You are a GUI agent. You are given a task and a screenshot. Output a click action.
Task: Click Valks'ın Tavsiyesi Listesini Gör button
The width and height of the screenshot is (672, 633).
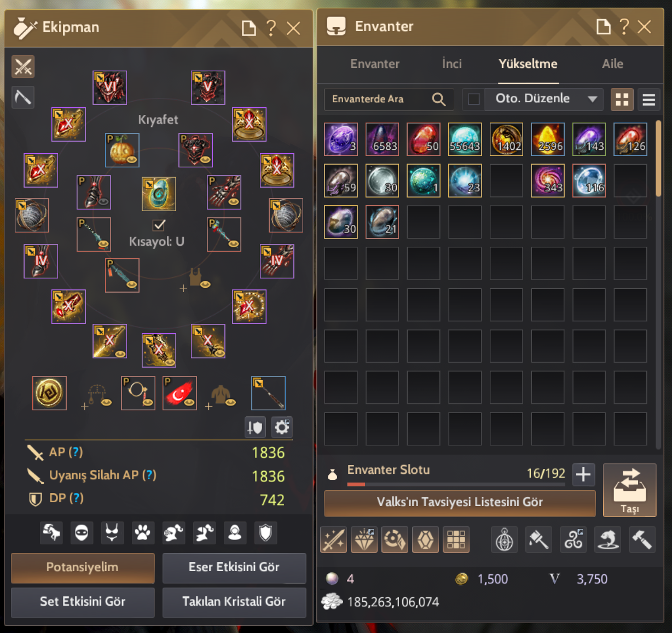[x=460, y=503]
